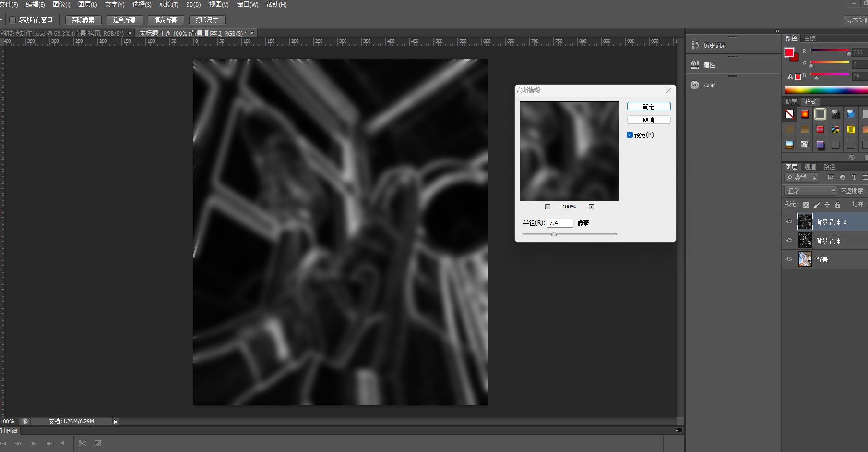Open the status bar info arrow menu
The image size is (868, 452).
[x=115, y=422]
